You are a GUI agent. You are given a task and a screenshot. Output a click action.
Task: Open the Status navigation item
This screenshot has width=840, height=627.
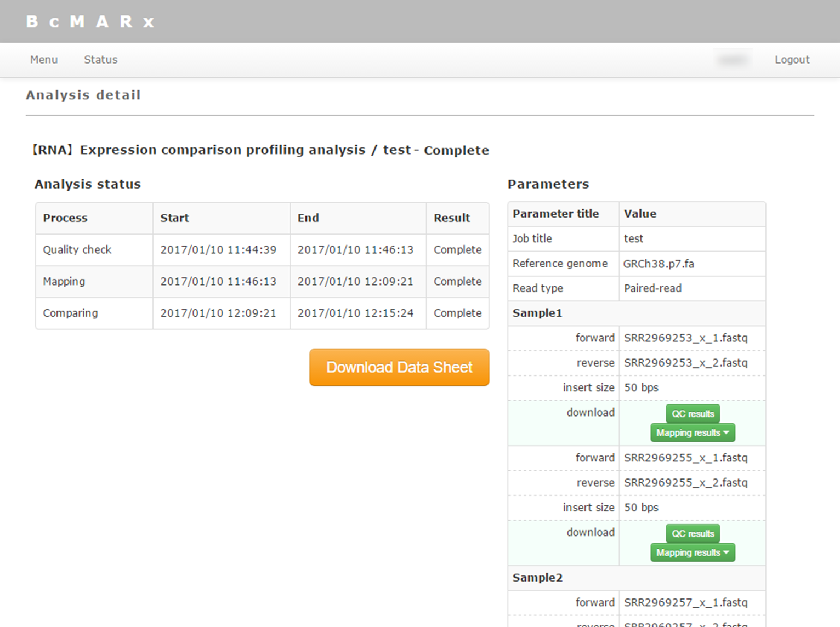pyautogui.click(x=100, y=60)
